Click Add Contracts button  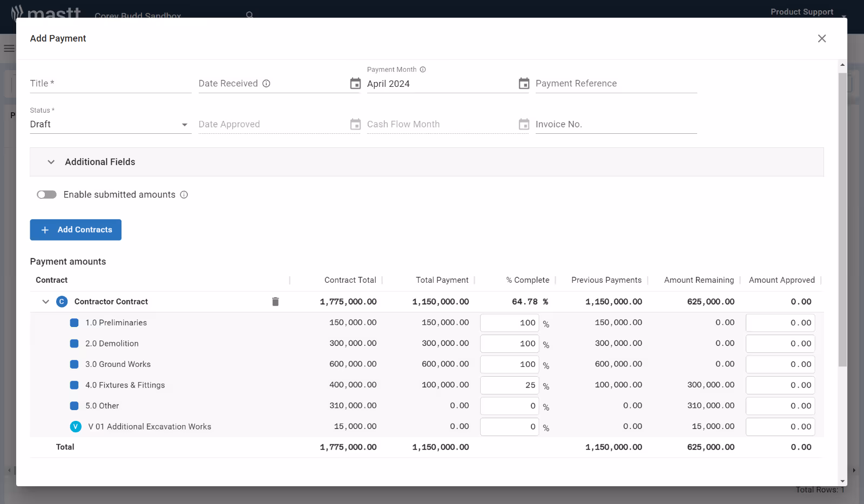coord(76,230)
